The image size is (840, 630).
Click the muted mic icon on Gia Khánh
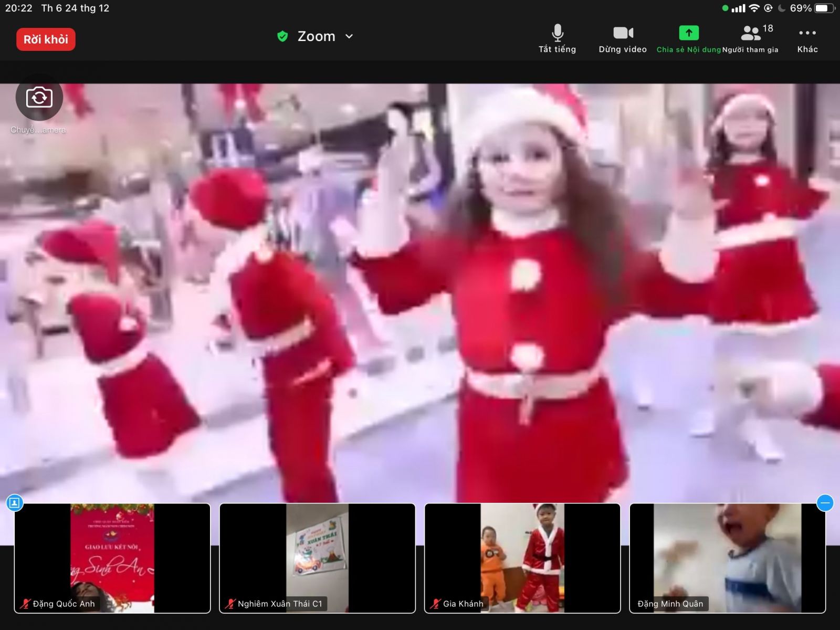click(x=435, y=604)
